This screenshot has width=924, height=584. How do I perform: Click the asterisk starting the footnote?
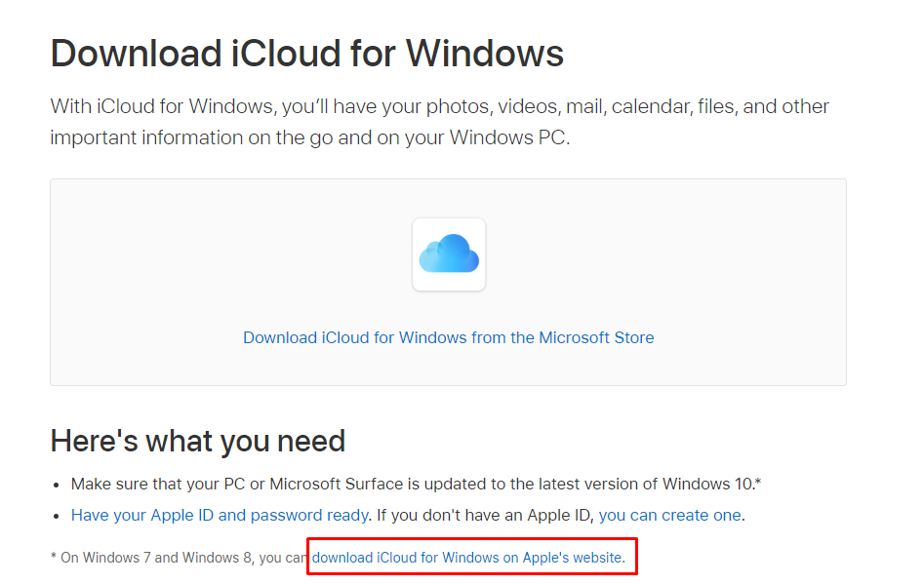tap(54, 557)
